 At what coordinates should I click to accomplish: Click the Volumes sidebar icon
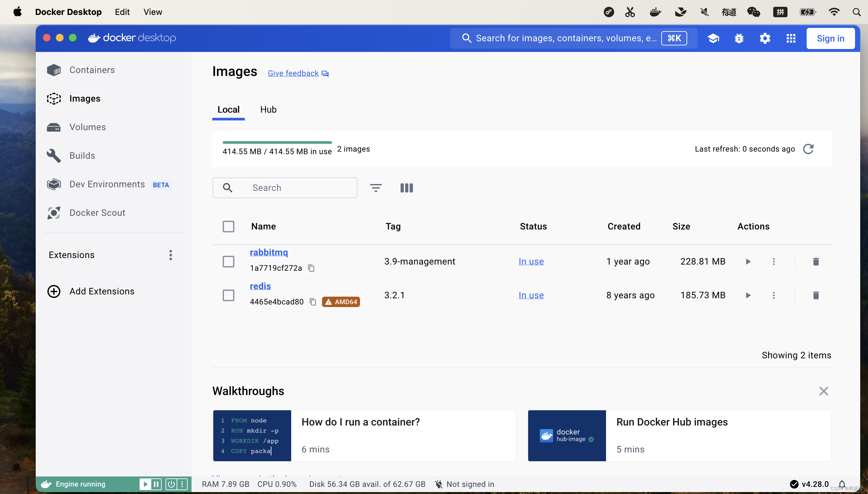pos(54,127)
